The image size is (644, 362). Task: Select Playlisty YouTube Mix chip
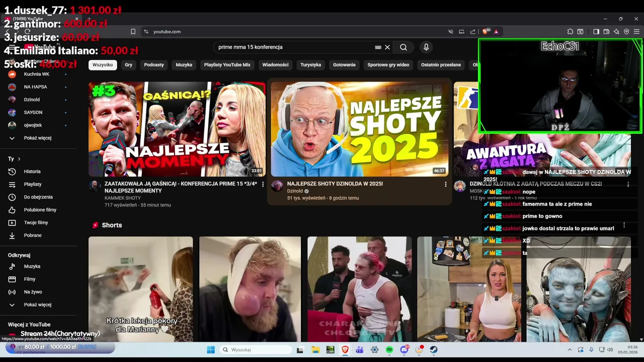tap(227, 65)
